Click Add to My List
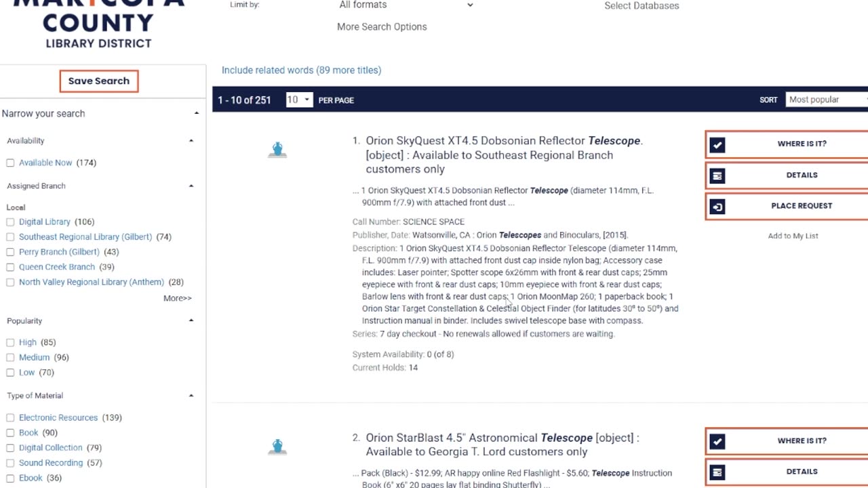868x488 pixels. click(x=793, y=236)
